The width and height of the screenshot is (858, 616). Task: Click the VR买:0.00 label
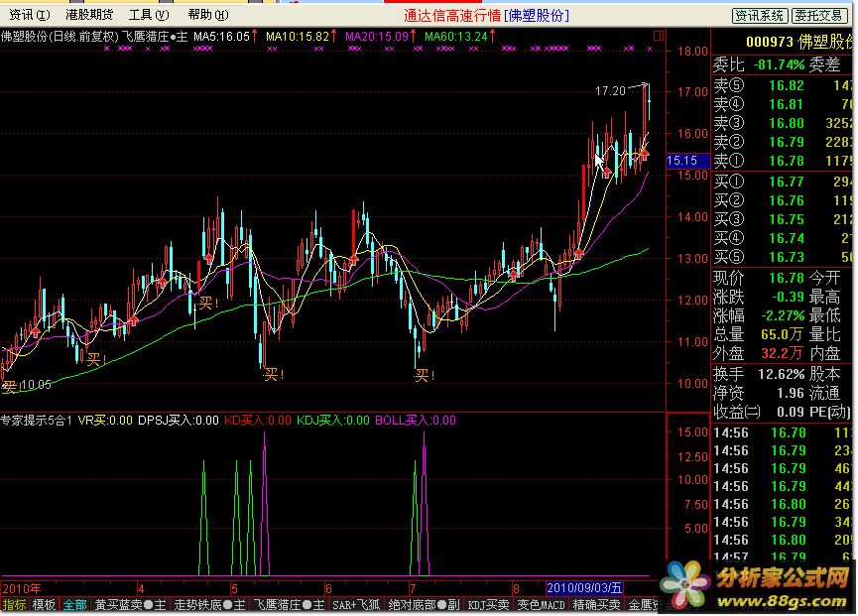pos(105,421)
